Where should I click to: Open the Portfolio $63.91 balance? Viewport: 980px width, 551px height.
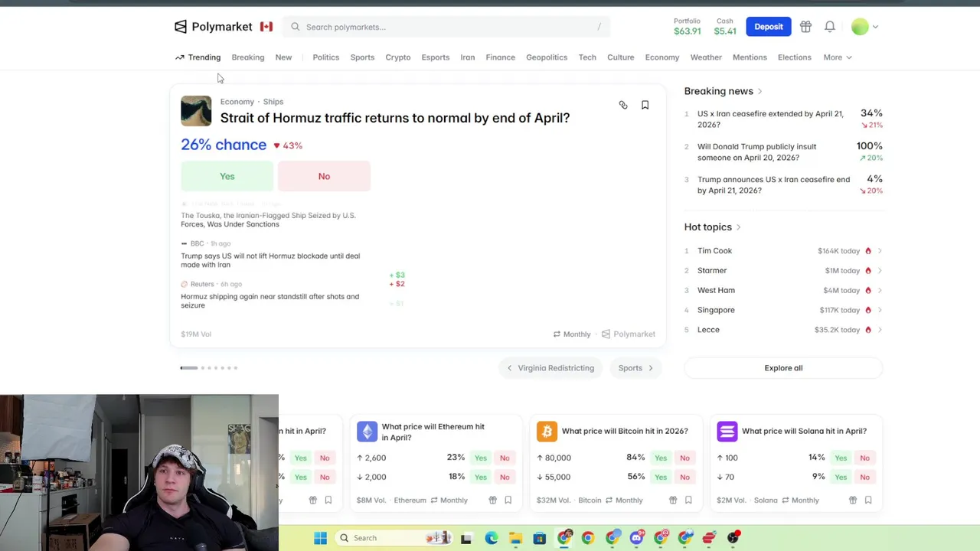(x=687, y=27)
